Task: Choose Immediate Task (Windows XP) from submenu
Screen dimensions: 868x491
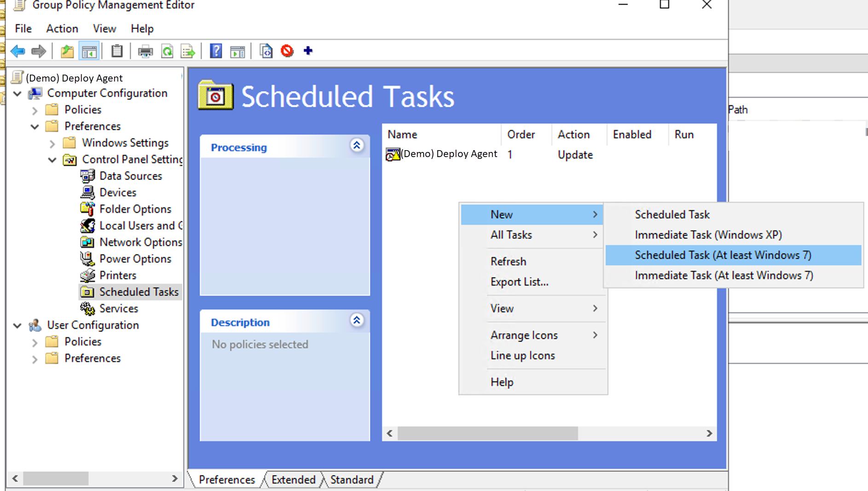Action: coord(708,235)
